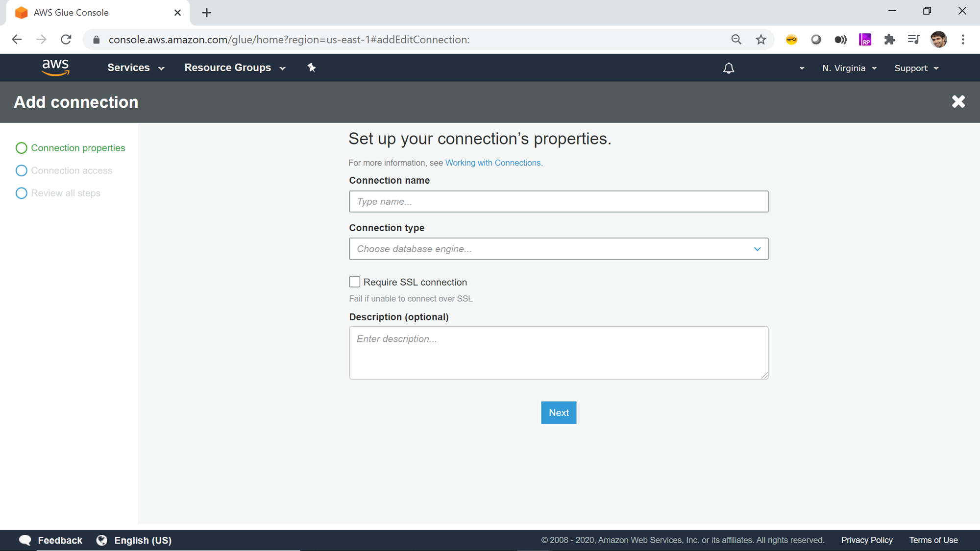
Task: Click the pin shortcut icon in navbar
Action: (312, 68)
